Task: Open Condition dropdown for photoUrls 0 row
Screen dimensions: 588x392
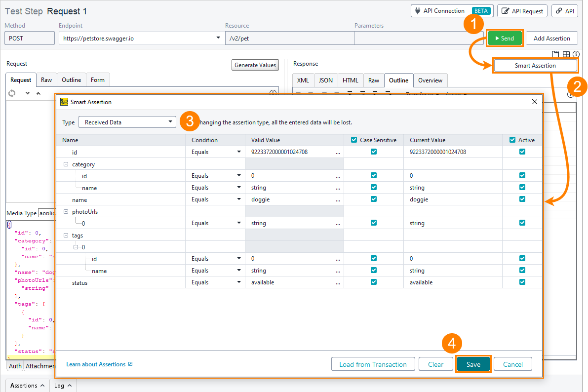Action: pyautogui.click(x=239, y=223)
